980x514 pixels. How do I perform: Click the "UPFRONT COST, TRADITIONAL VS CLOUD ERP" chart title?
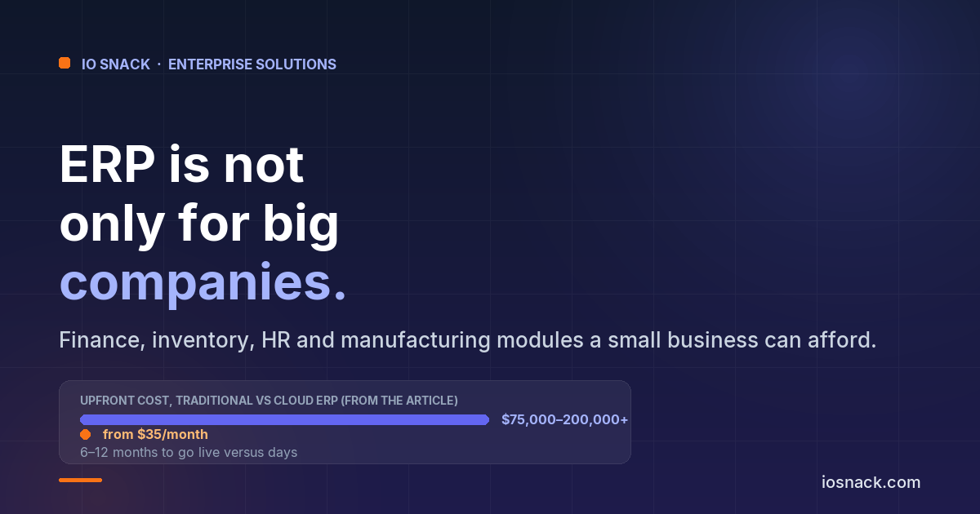click(269, 401)
